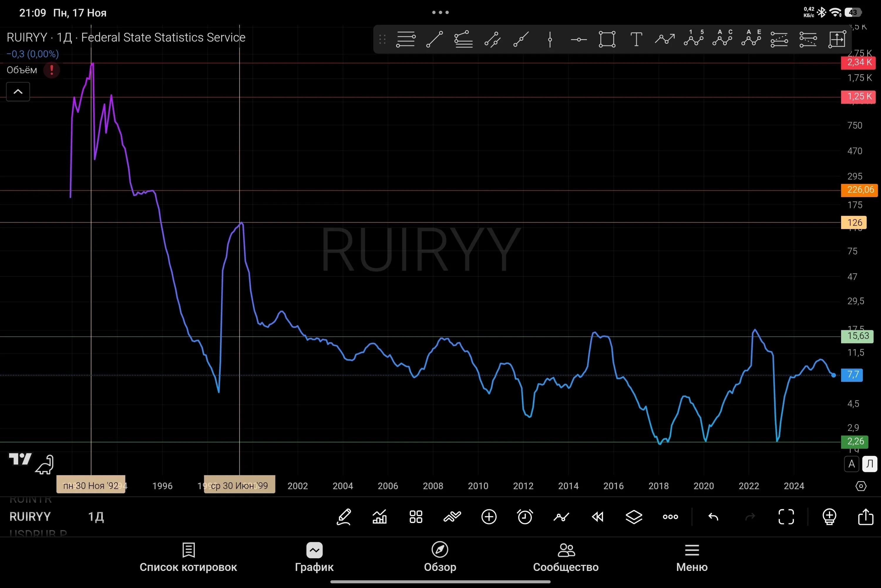
Task: Pick the trend-based Fib extension tool
Action: click(463, 39)
